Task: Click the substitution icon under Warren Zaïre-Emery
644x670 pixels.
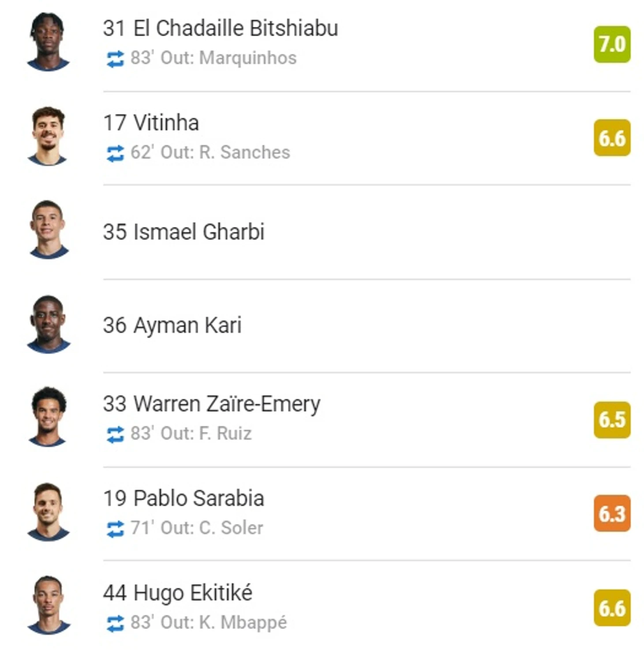Action: [115, 434]
